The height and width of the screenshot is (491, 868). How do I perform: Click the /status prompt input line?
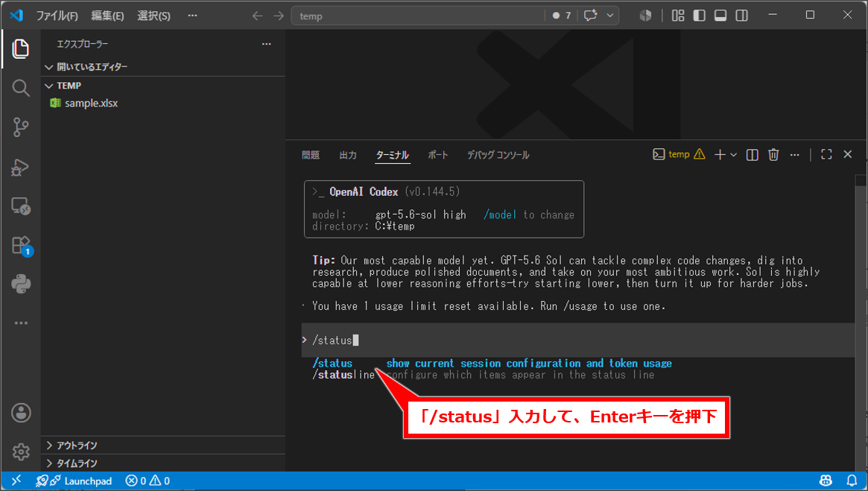click(x=578, y=340)
